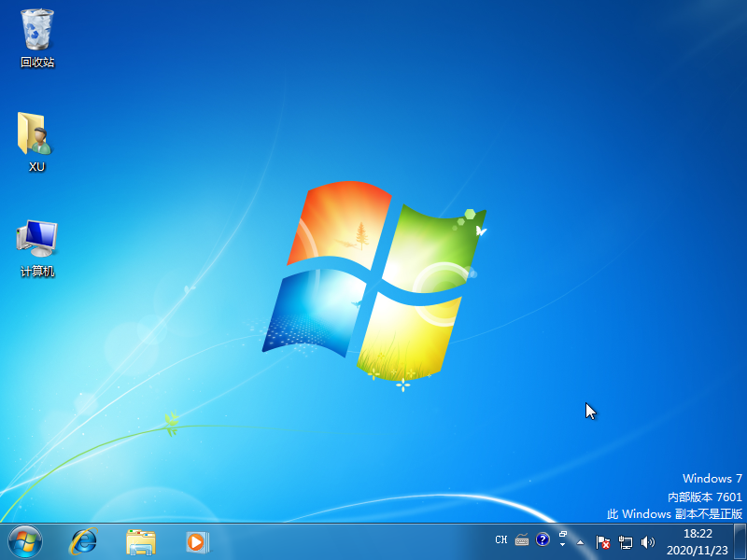Launch Windows Media Player from the taskbar
Image resolution: width=747 pixels, height=560 pixels.
tap(196, 541)
